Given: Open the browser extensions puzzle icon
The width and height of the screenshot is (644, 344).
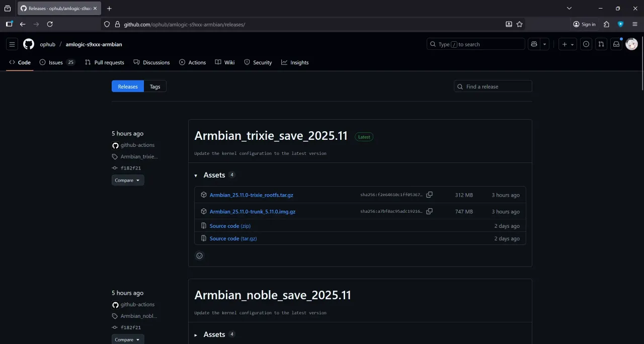Looking at the screenshot, I should (606, 24).
